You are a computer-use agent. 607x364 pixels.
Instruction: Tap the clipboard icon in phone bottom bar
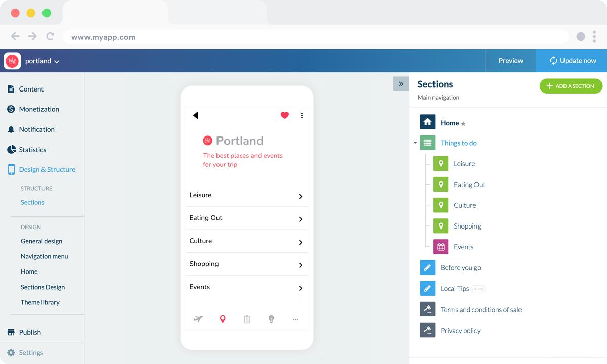coord(247,319)
